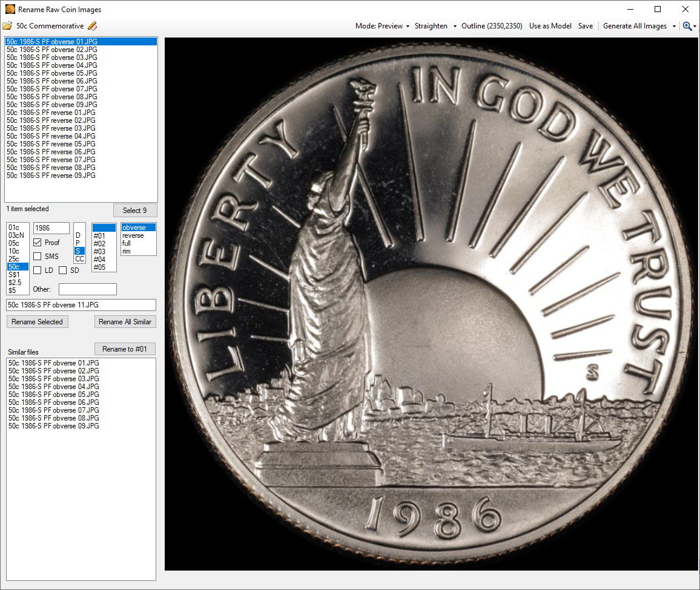Click the pencil edit icon beside 50c Commemorative

coord(92,26)
